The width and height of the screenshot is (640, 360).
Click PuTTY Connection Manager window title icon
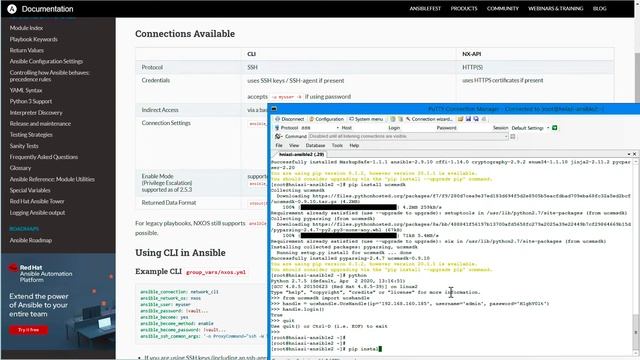click(274, 109)
